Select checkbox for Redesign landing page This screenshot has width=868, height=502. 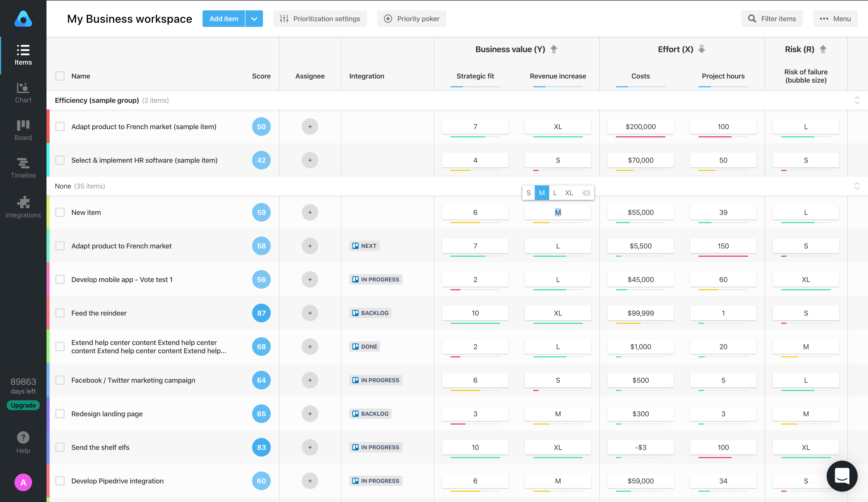click(60, 413)
